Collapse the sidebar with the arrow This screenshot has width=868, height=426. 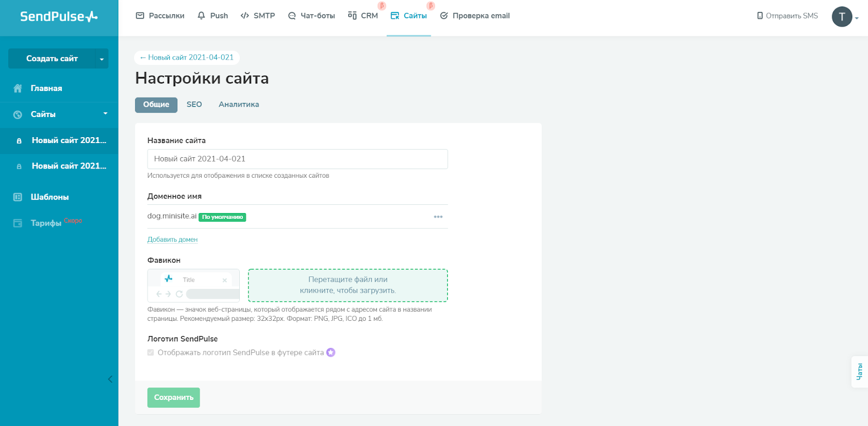[110, 379]
